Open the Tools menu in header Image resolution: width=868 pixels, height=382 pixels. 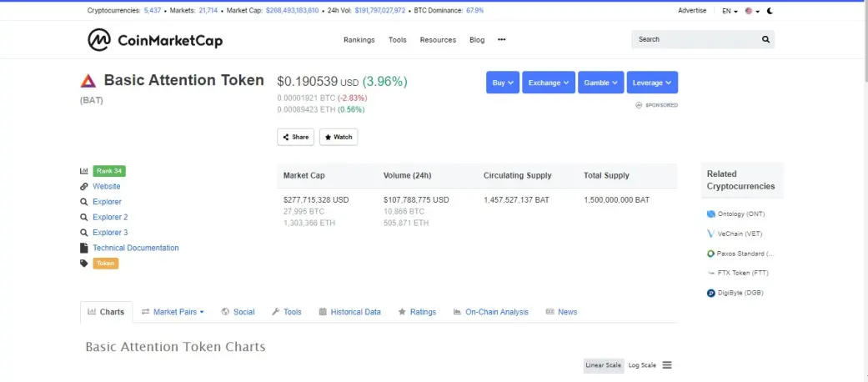398,40
